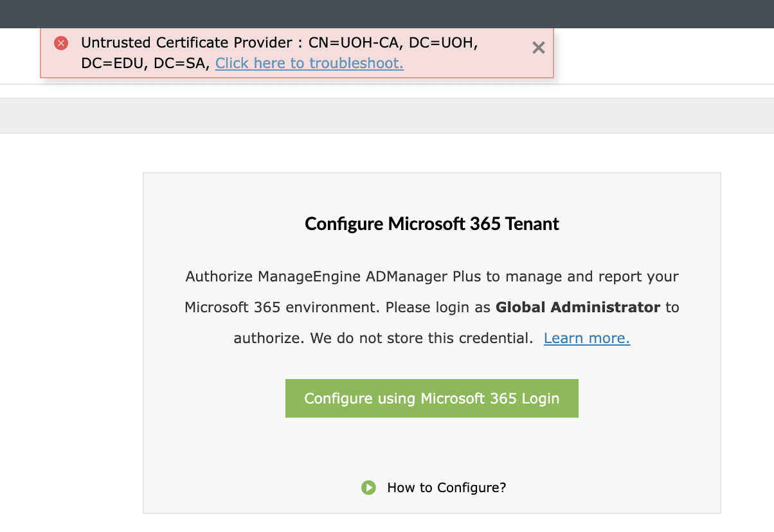Click the Microsoft 365 configuration card panel
This screenshot has width=774, height=532.
431,450
